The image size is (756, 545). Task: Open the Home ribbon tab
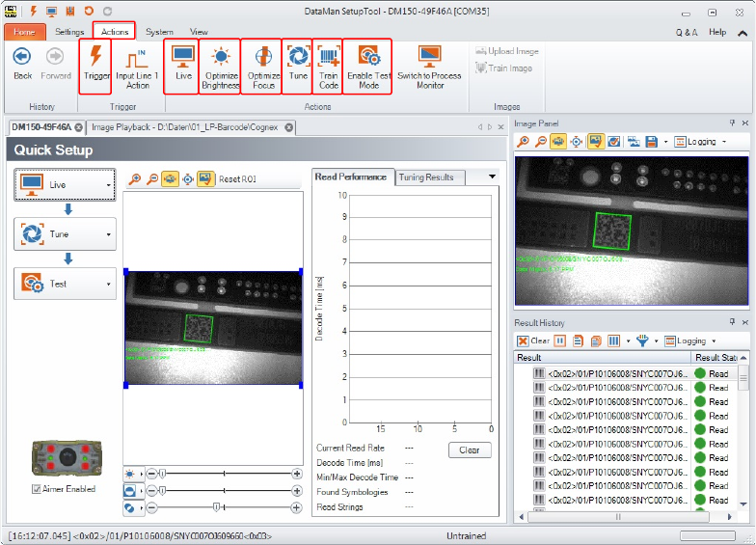(25, 32)
